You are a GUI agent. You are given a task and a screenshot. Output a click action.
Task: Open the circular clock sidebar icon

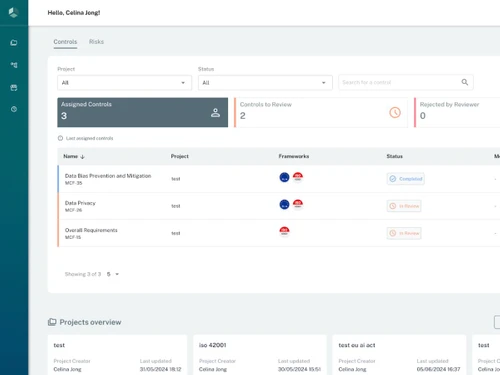tap(14, 109)
